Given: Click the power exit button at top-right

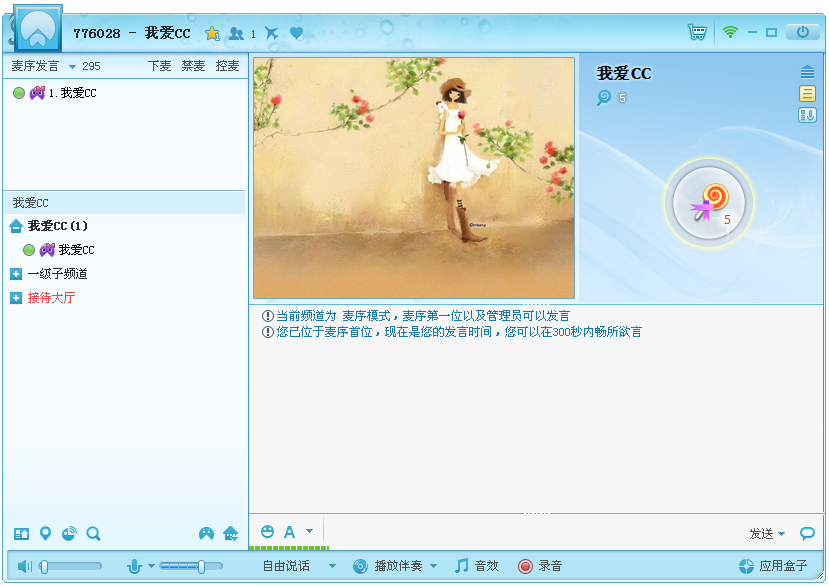Looking at the screenshot, I should click(803, 32).
